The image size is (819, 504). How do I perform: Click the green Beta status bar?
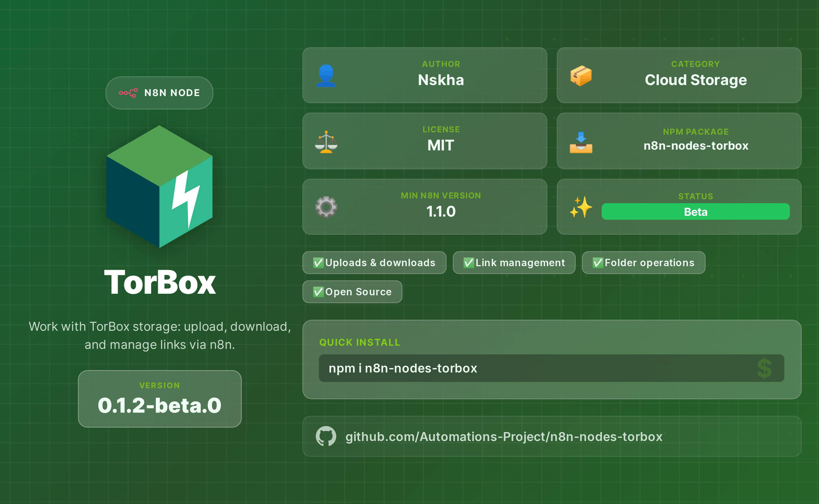695,212
